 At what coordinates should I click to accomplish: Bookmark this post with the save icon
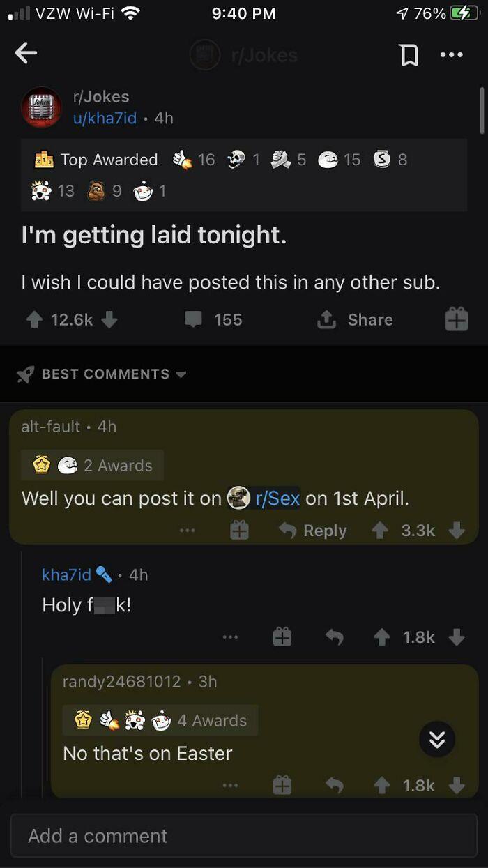point(410,54)
